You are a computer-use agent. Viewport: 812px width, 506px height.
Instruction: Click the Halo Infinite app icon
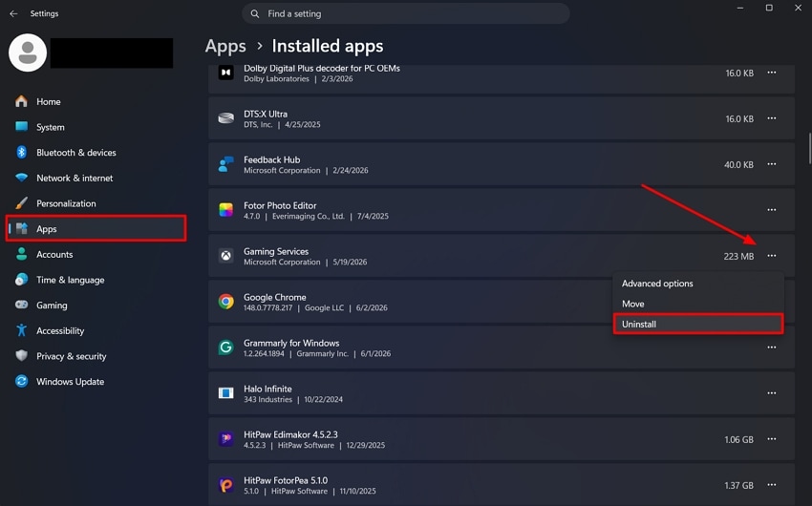tap(225, 392)
